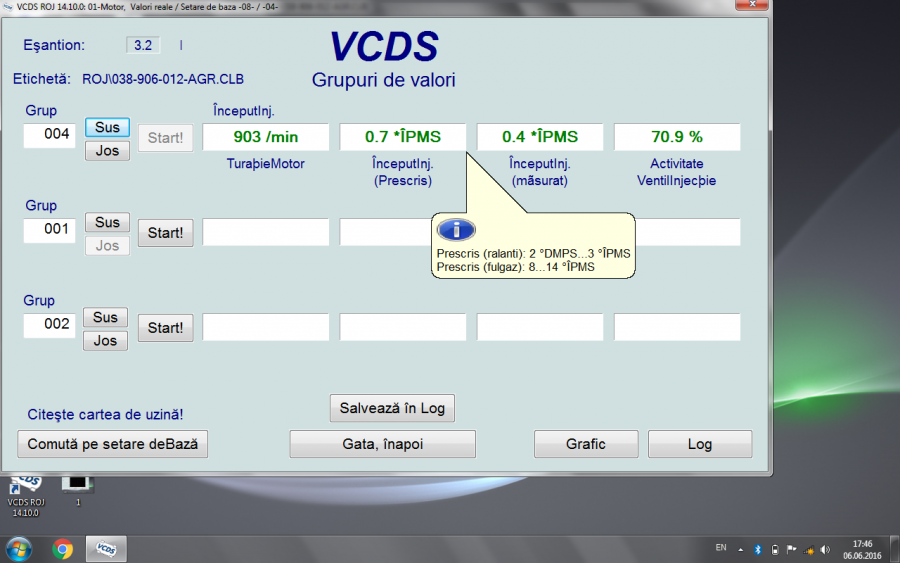
Task: Click the volume speaker tray icon
Action: 824,549
